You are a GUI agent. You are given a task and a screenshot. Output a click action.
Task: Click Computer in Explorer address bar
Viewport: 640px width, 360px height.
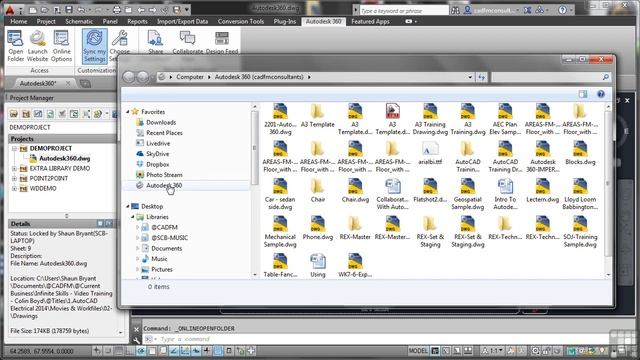190,77
